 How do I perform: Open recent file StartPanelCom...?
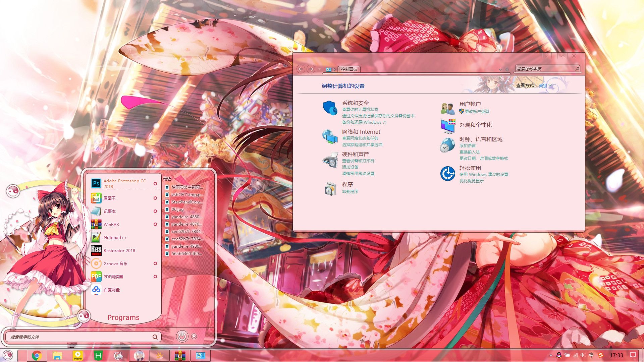point(184,202)
